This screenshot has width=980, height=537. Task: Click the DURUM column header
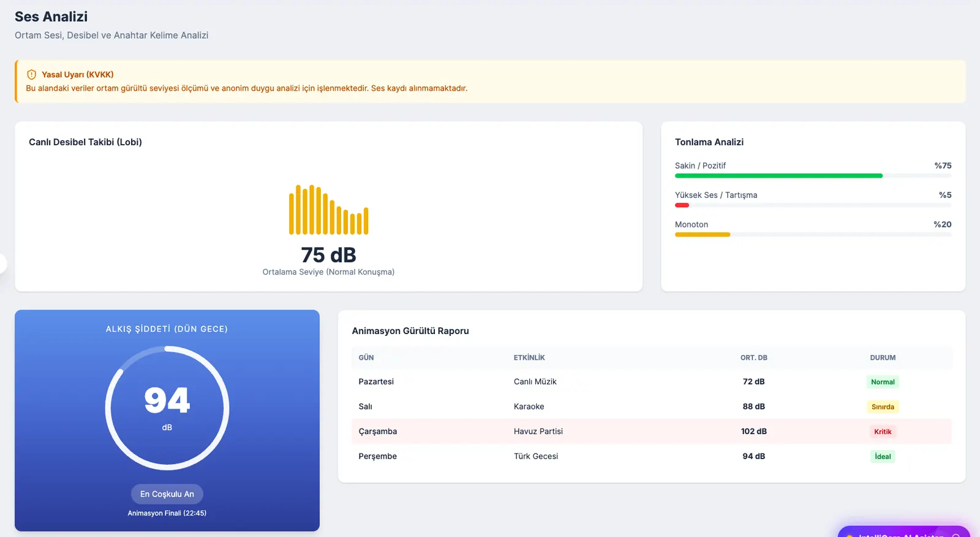click(x=883, y=358)
